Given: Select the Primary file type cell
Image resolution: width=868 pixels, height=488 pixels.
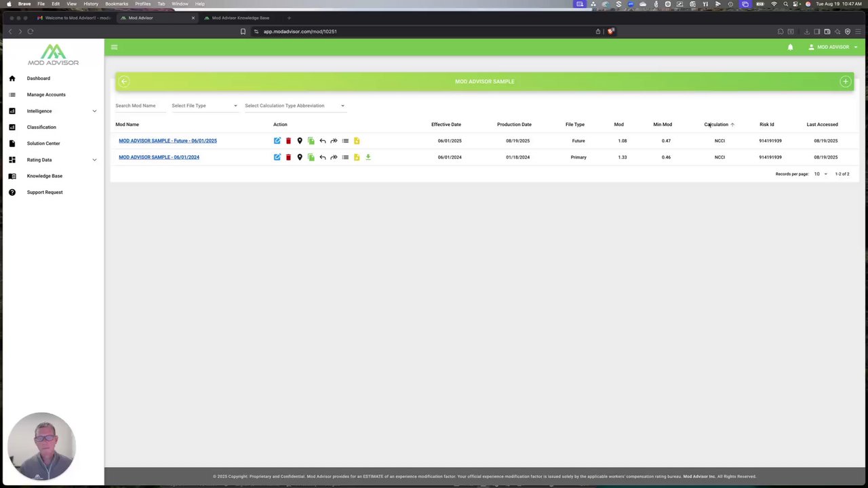Looking at the screenshot, I should (578, 157).
